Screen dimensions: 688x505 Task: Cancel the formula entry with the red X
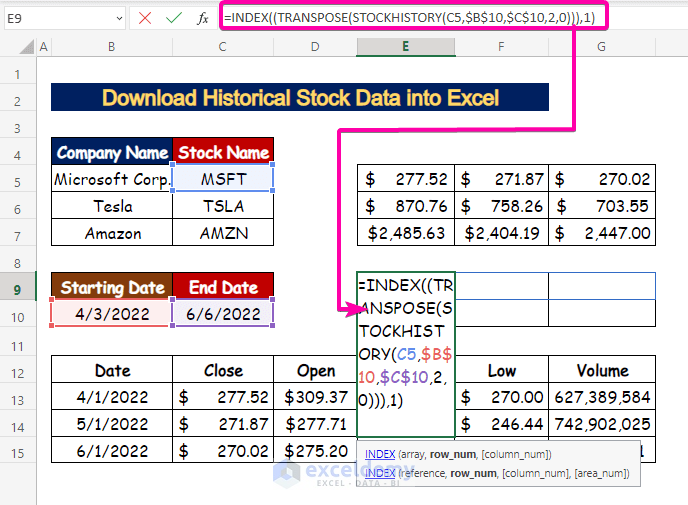145,18
